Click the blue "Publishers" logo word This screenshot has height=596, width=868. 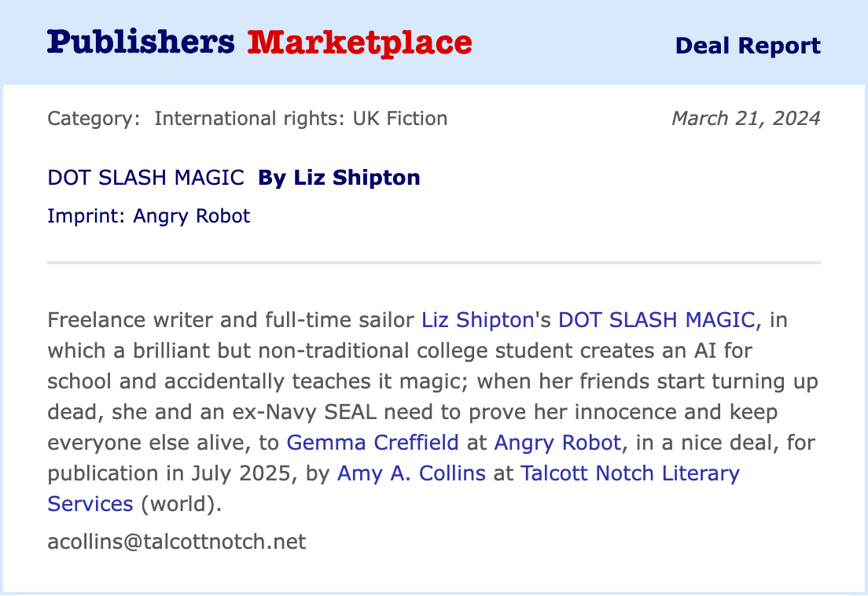coord(141,42)
